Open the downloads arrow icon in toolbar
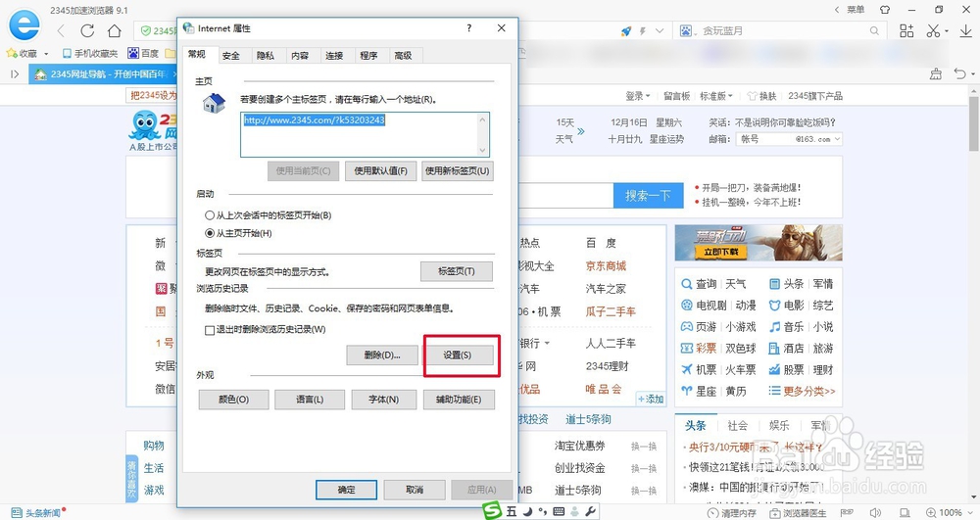This screenshot has height=520, width=980. tap(966, 30)
